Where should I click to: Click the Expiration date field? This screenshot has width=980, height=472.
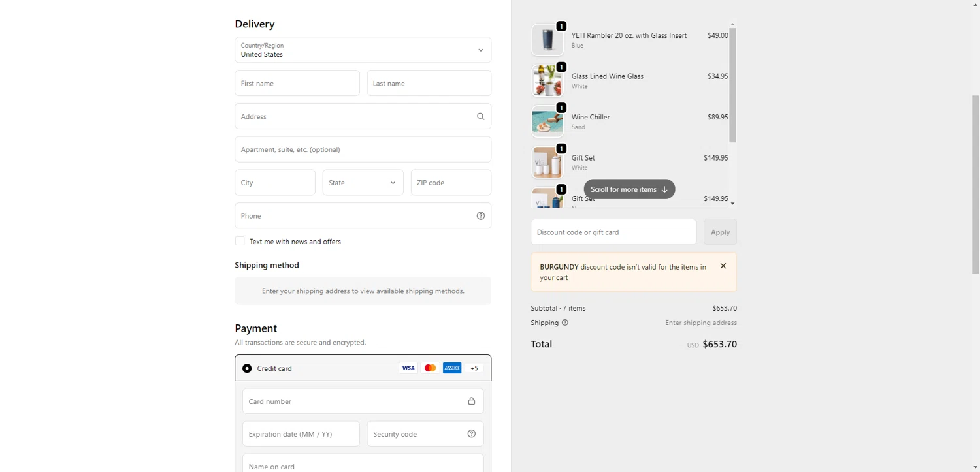click(301, 433)
